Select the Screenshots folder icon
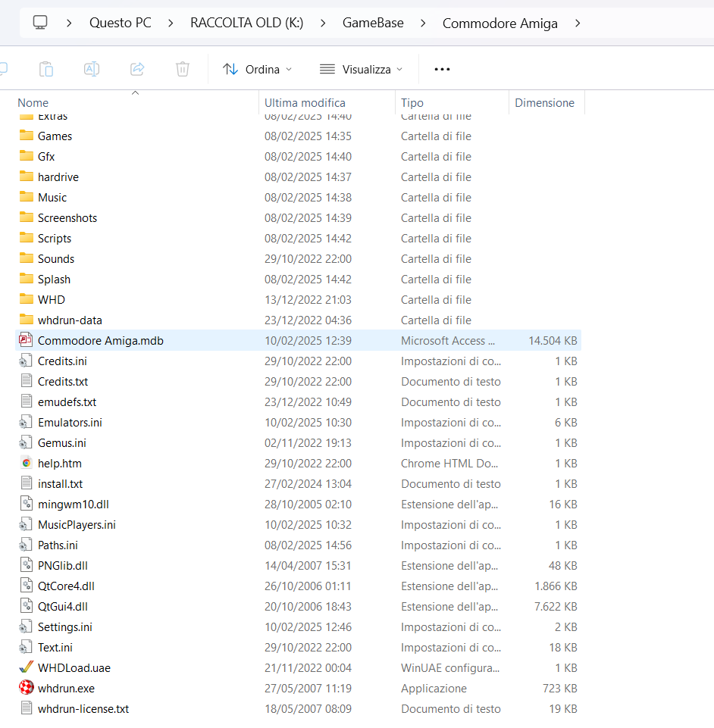The height and width of the screenshot is (728, 714). (27, 217)
